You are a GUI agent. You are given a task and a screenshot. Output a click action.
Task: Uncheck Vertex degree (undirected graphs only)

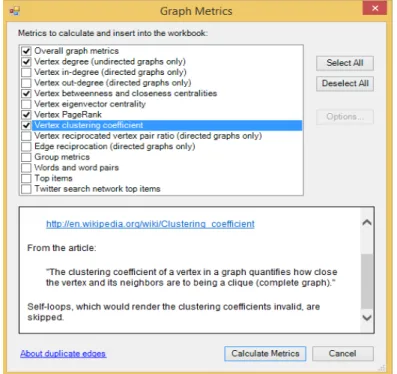click(26, 62)
